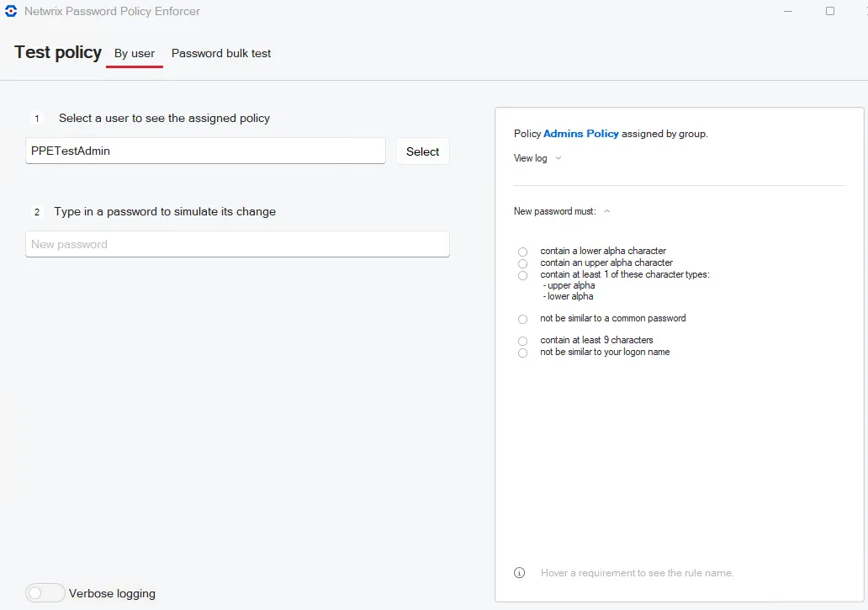Click 'not be similar to your logon name' text
The image size is (868, 610).
(605, 352)
